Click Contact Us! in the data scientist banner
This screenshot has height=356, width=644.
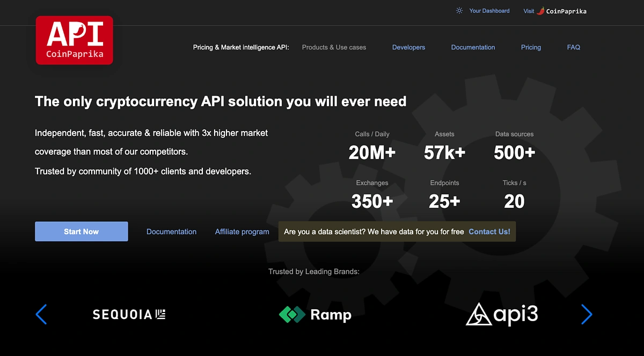point(489,232)
